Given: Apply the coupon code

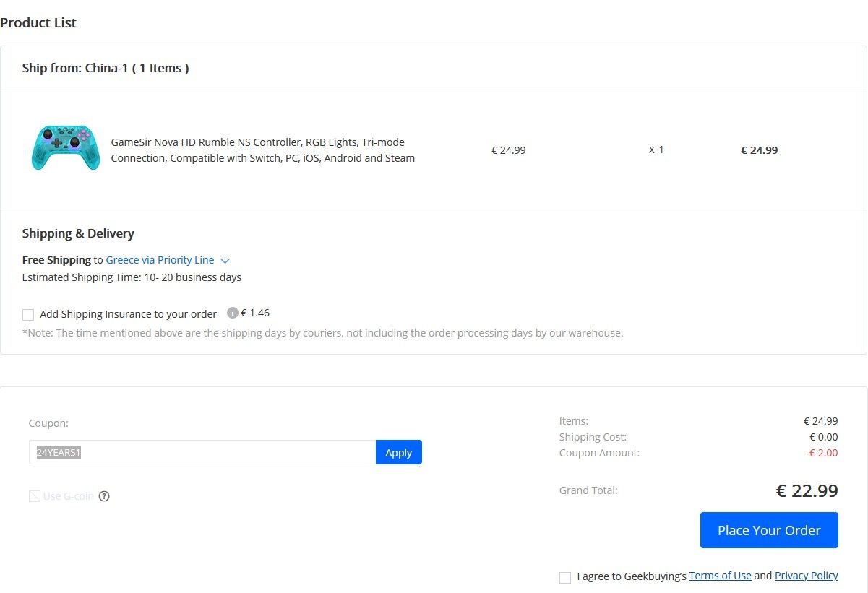Looking at the screenshot, I should [398, 452].
